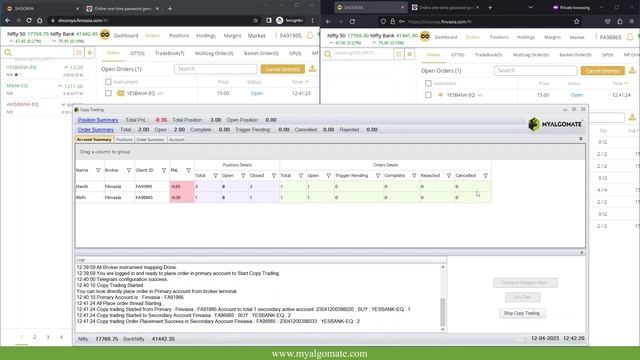Click the logs scrollbar down arrow

click(x=442, y=329)
